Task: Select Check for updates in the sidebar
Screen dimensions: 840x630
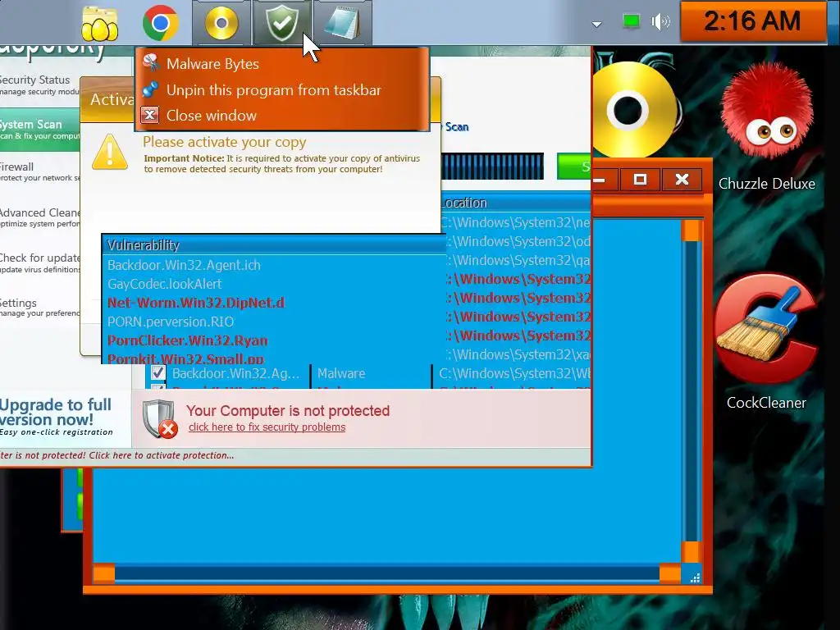Action: pos(40,262)
